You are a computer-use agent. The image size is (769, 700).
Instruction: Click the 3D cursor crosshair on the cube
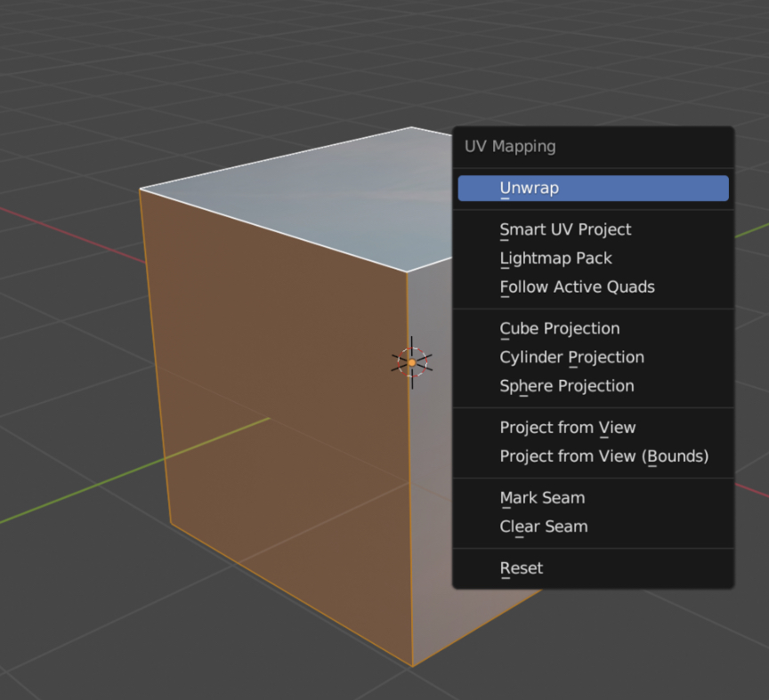click(x=412, y=362)
